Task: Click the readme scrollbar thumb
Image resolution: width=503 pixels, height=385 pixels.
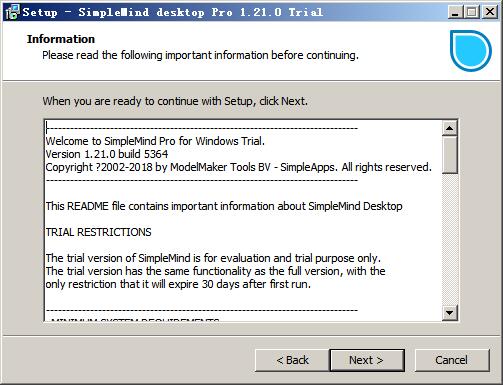Action: (450, 154)
